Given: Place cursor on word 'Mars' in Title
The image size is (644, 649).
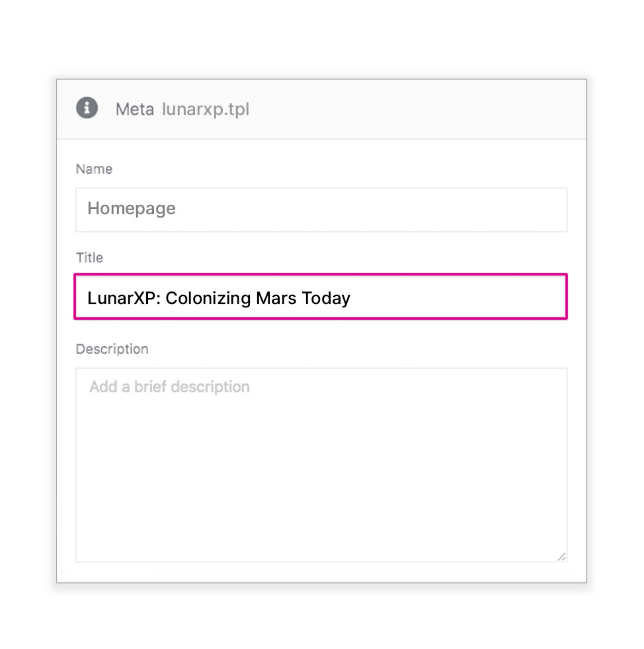Looking at the screenshot, I should [x=276, y=298].
